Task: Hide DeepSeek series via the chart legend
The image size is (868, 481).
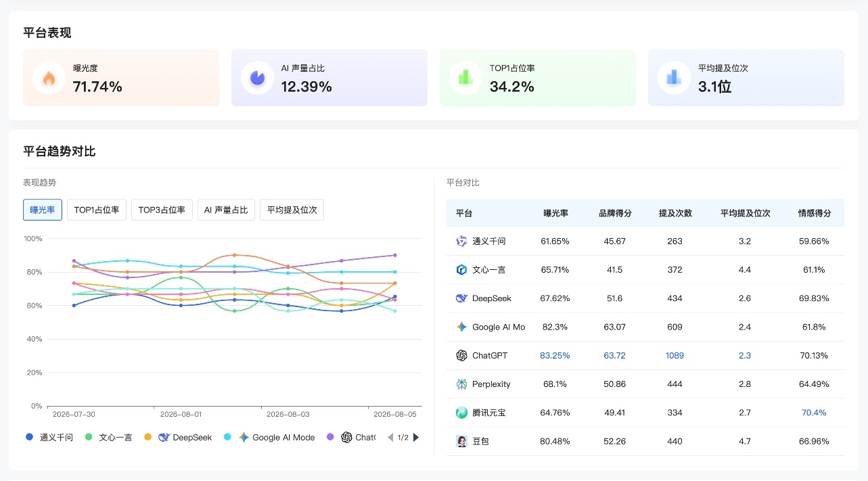Action: coord(177,438)
